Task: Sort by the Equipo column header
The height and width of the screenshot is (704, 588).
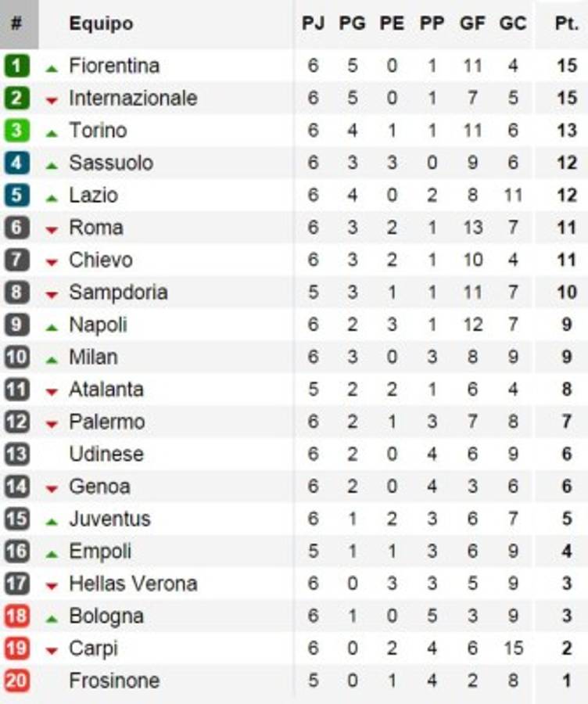Action: tap(101, 23)
